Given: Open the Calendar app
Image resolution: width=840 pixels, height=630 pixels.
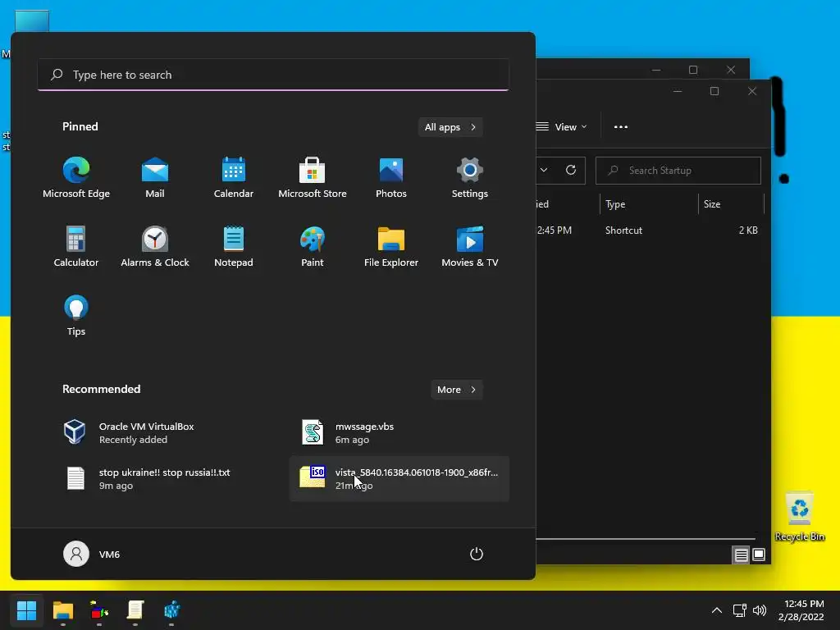Looking at the screenshot, I should (x=234, y=178).
